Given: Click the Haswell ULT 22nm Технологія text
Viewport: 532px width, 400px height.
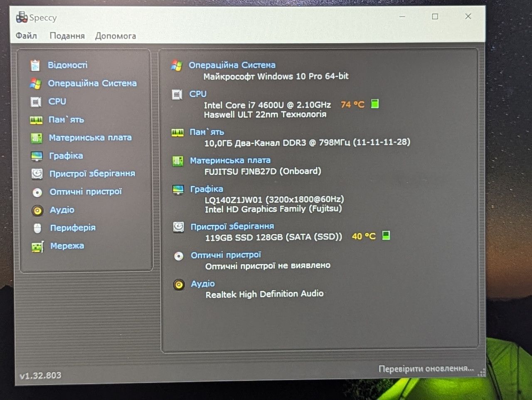Looking at the screenshot, I should pos(265,115).
